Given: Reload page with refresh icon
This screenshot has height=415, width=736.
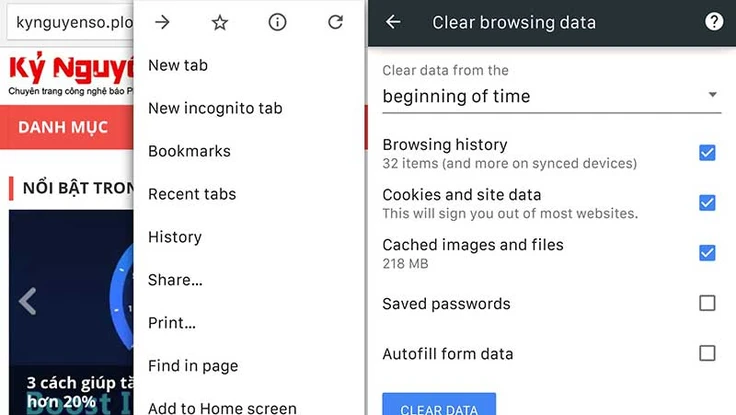Looking at the screenshot, I should click(x=335, y=22).
